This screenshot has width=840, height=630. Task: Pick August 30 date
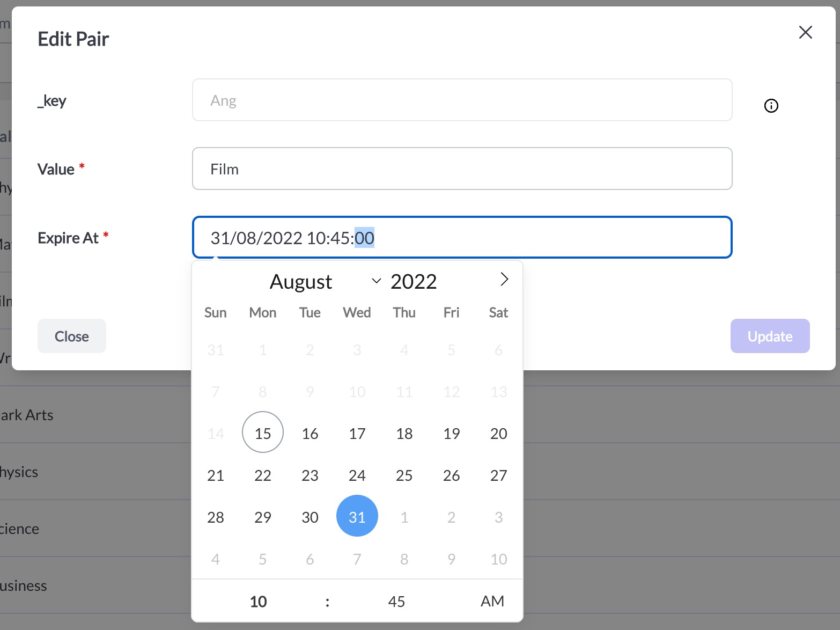pyautogui.click(x=310, y=516)
